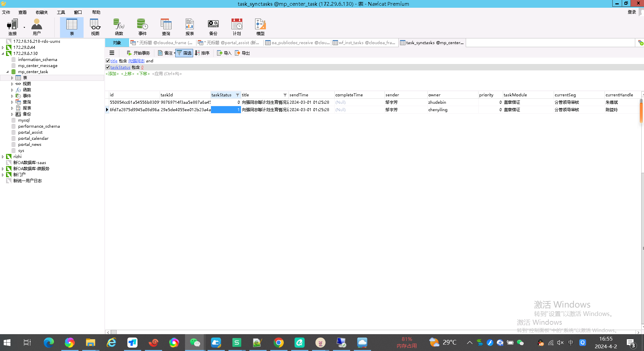644x351 pixels.
Task: Open the View (视图) toolbar icon
Action: pos(95,27)
